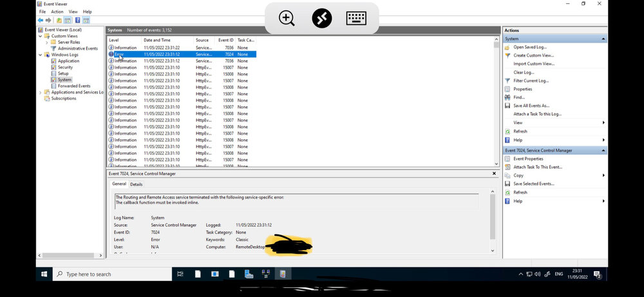Open the Action menu

(57, 12)
